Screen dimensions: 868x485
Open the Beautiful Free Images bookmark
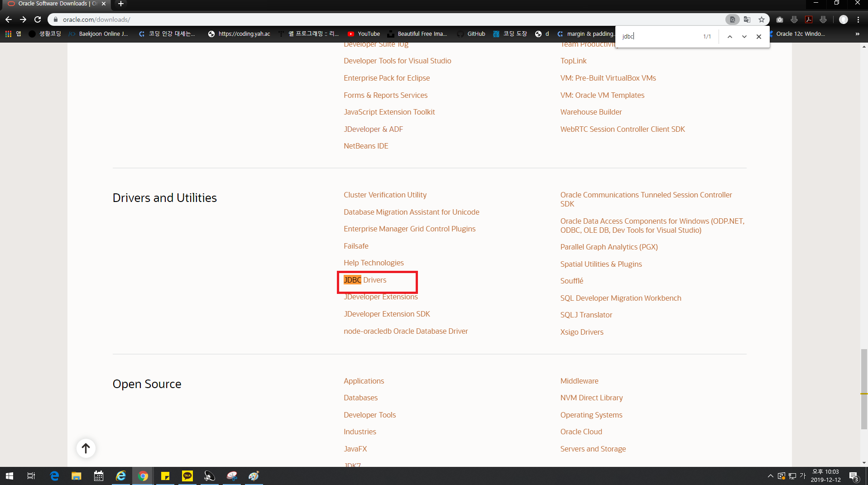coord(417,34)
